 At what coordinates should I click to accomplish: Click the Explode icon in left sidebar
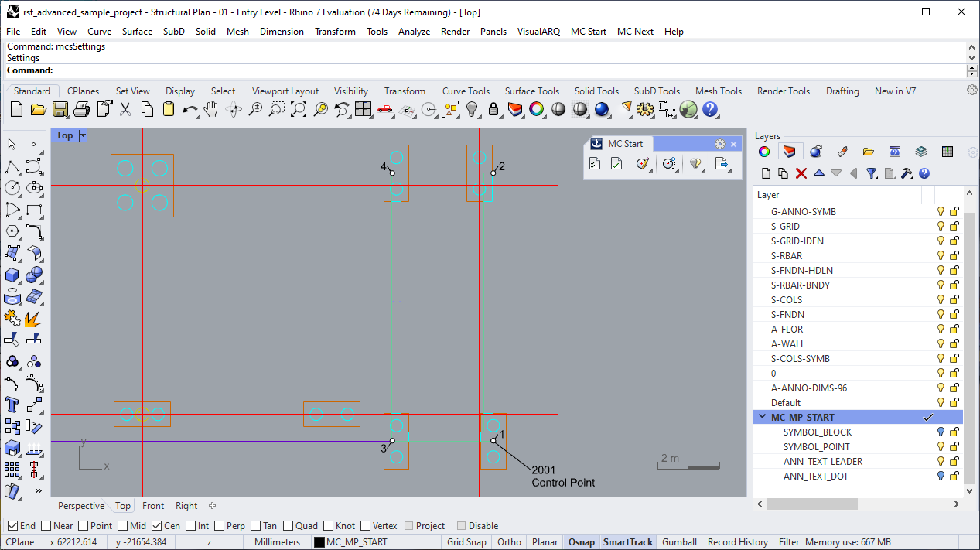point(34,318)
